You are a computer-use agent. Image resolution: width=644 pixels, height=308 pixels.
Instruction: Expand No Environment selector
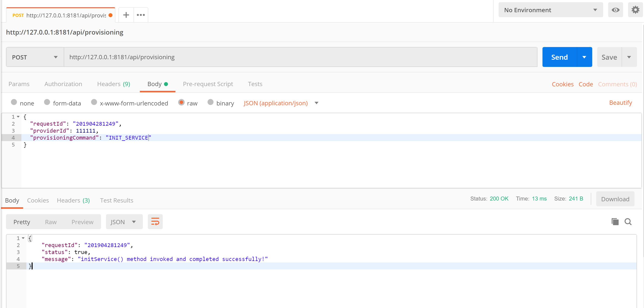(550, 10)
